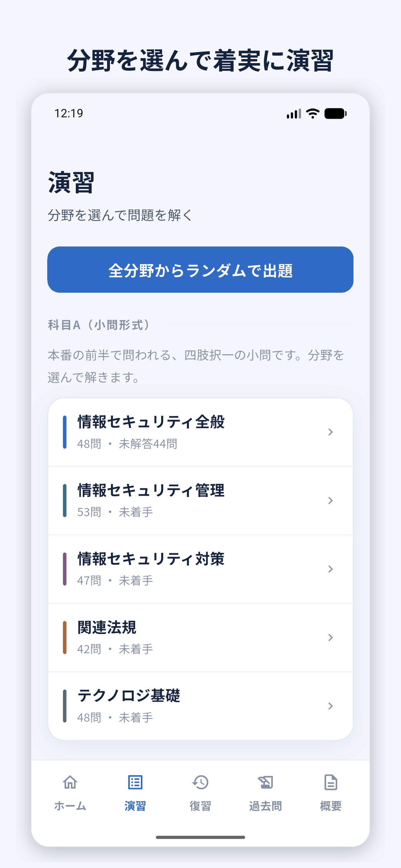This screenshot has height=868, width=401.
Task: Open テクノロジ基礎 using its chevron arrow
Action: click(x=331, y=706)
